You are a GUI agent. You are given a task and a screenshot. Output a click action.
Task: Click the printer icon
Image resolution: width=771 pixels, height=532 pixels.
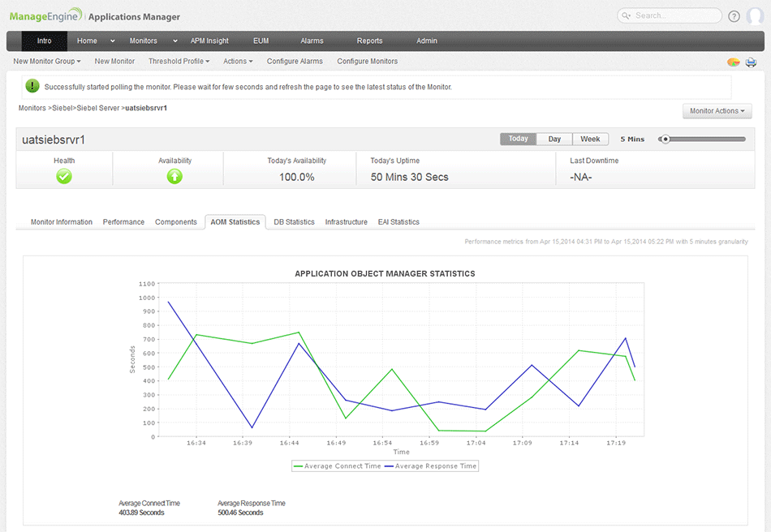[x=751, y=62]
